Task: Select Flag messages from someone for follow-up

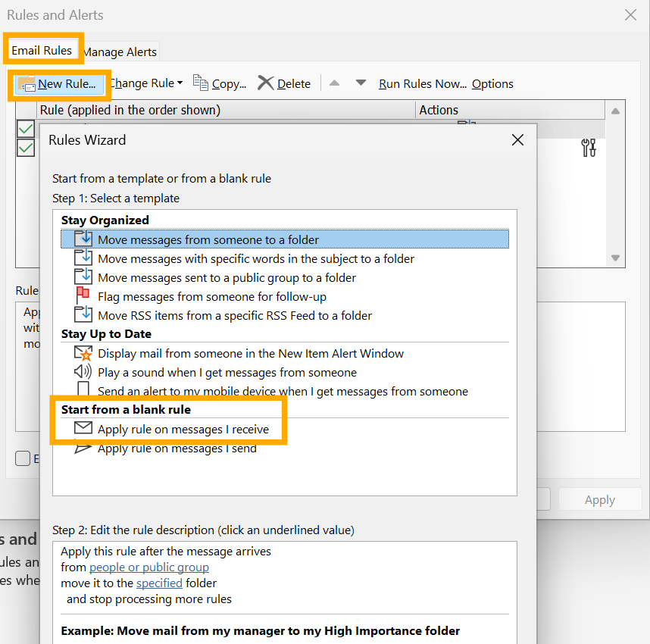Action: 285,297
